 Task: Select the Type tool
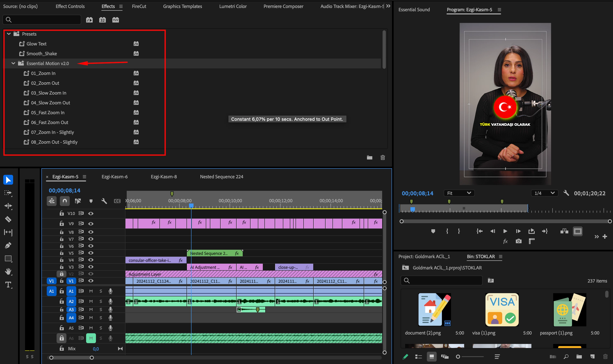(8, 285)
